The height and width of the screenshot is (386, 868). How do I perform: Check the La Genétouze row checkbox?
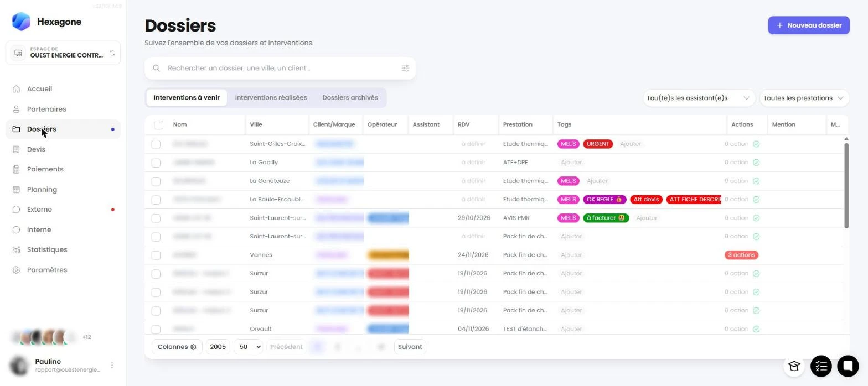tap(156, 181)
